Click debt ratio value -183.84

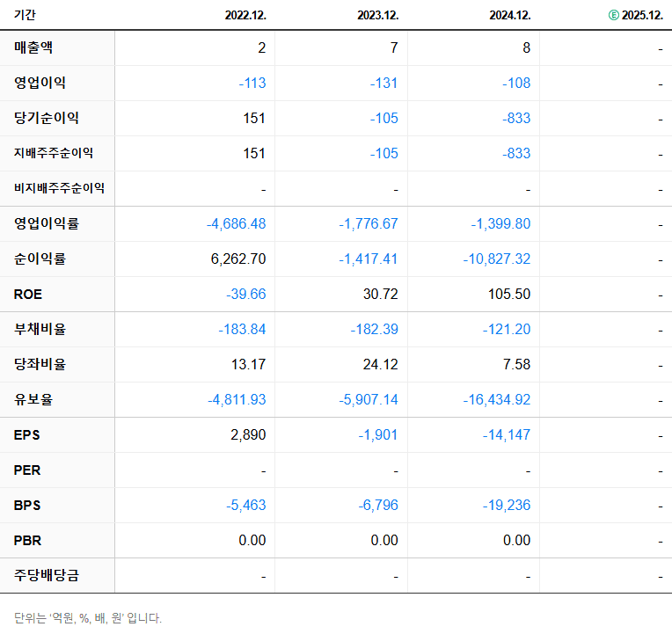242,329
